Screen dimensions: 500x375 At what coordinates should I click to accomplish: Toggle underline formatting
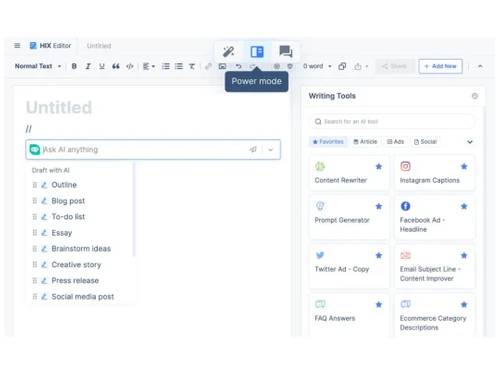(x=102, y=66)
